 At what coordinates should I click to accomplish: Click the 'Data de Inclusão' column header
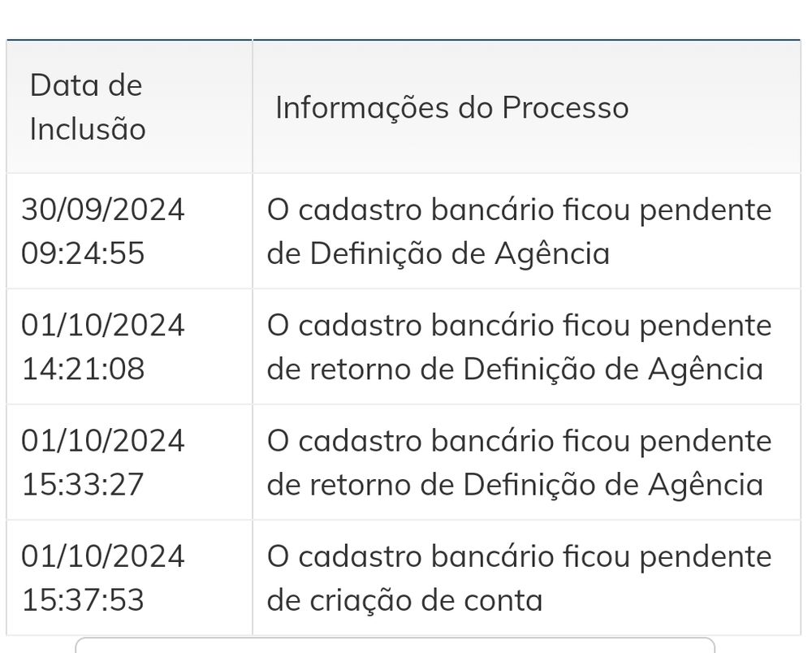pyautogui.click(x=86, y=106)
